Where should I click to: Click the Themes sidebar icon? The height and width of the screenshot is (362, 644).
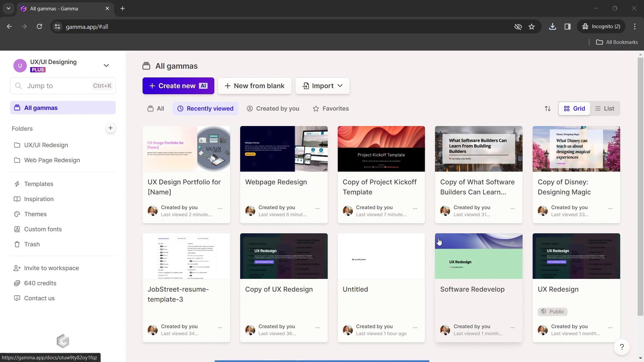[x=17, y=214]
